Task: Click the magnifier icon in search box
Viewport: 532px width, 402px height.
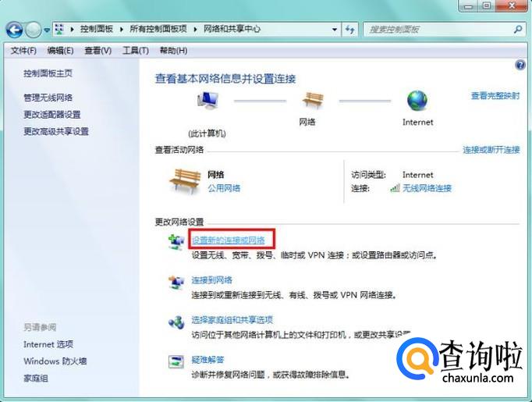Action: tap(518, 29)
